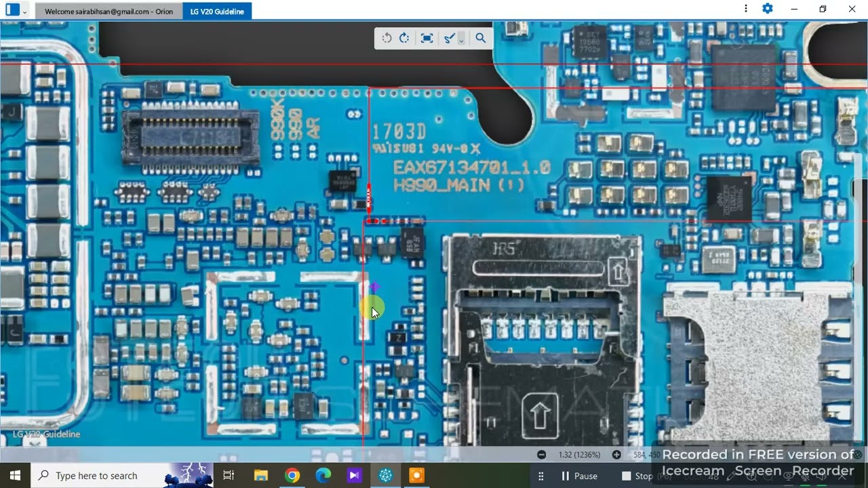868x488 pixels.
Task: Click the zoom level 1.32 (1236%) readout
Action: click(x=579, y=455)
